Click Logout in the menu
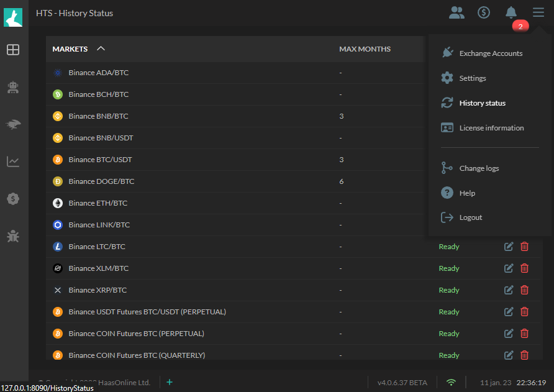The width and height of the screenshot is (554, 392). pos(470,217)
